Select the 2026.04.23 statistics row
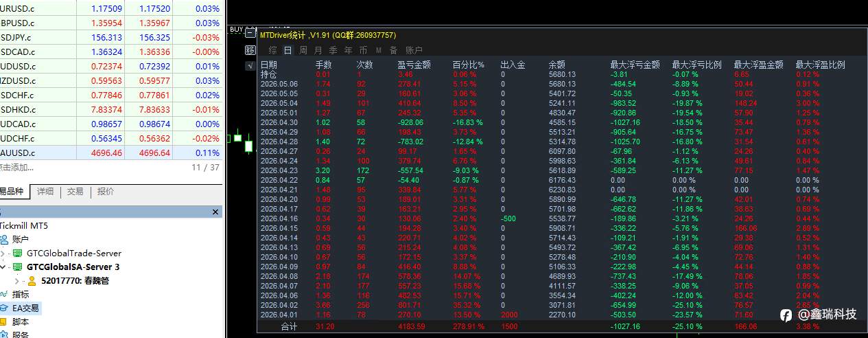 point(561,170)
